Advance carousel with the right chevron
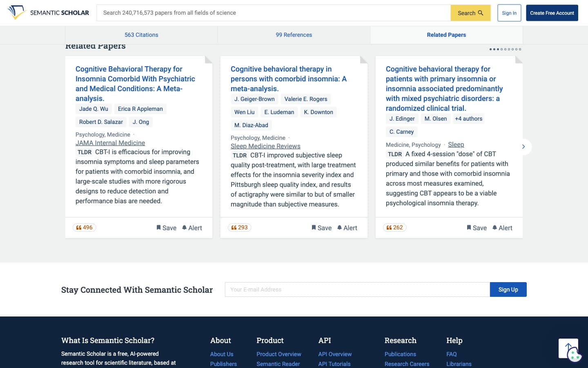The width and height of the screenshot is (588, 368). (523, 147)
